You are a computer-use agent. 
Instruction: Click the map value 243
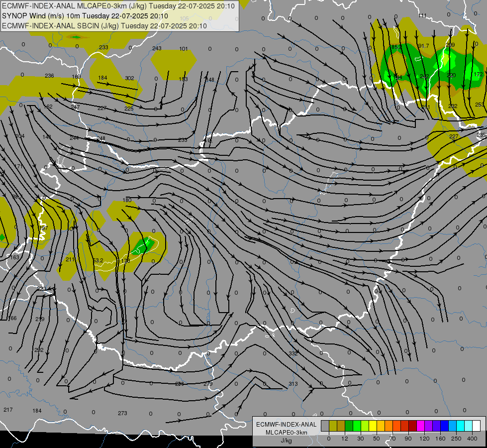click(157, 48)
